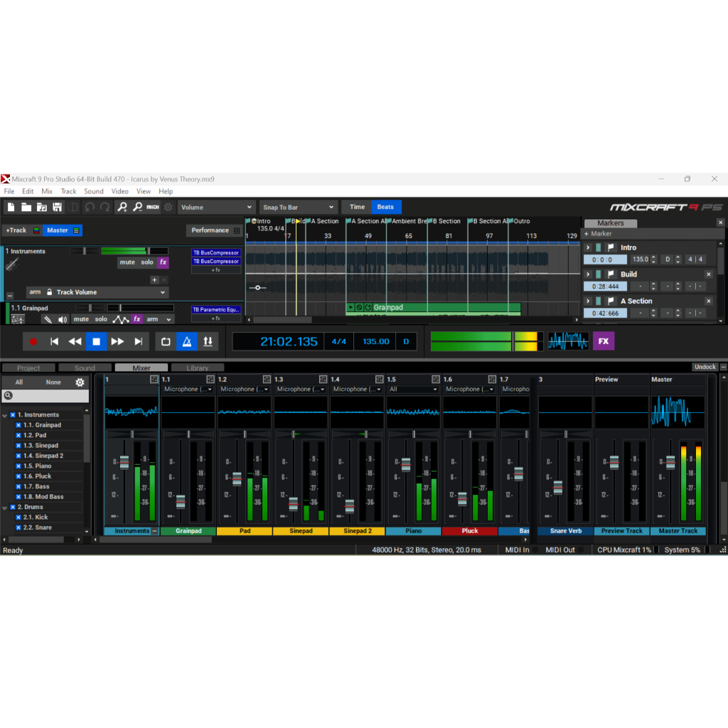The image size is (728, 728).
Task: Jump to the project end
Action: [139, 342]
